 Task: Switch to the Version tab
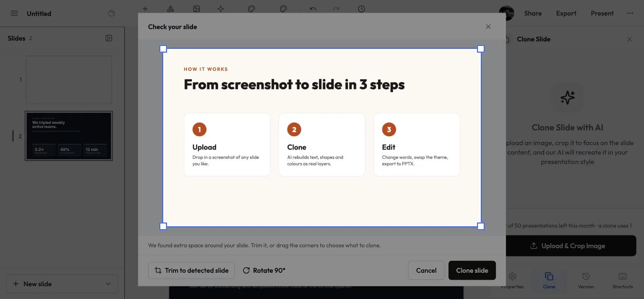[x=586, y=280]
